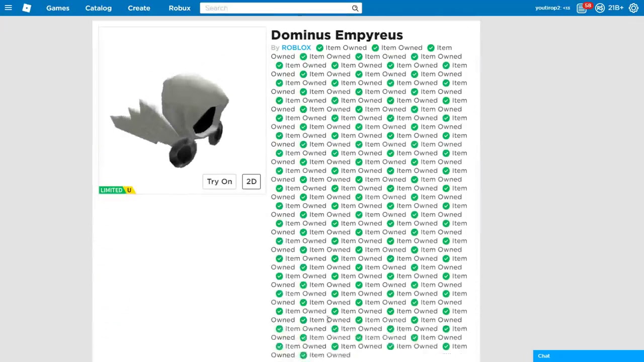Open the Games page
644x362 pixels.
point(58,8)
